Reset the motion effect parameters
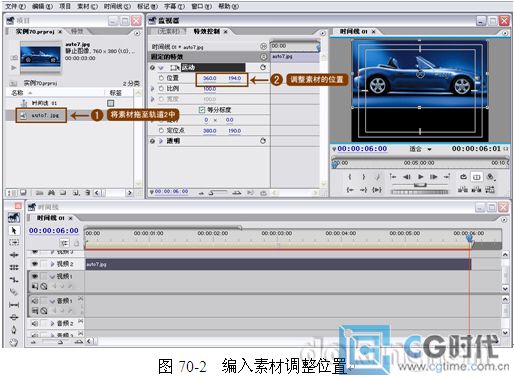The image size is (514, 380). (263, 67)
